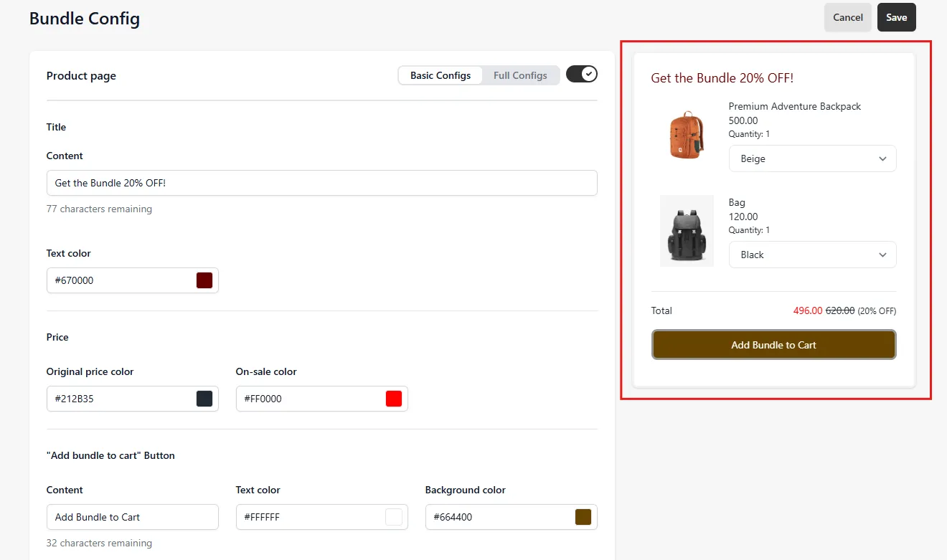Viewport: 947px width, 560px height.
Task: Click the title Content input field
Action: 322,183
